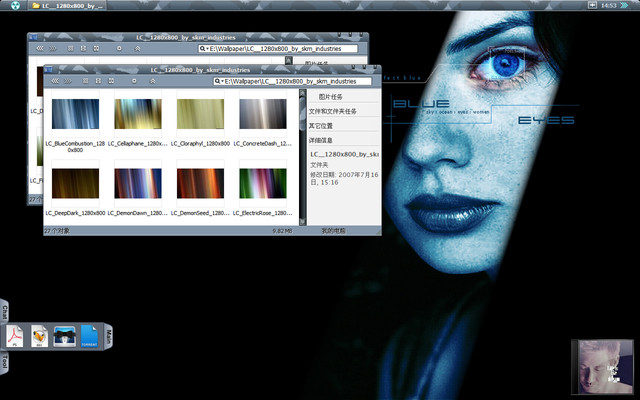Click the scroll-up arrow in front window

[x=302, y=93]
